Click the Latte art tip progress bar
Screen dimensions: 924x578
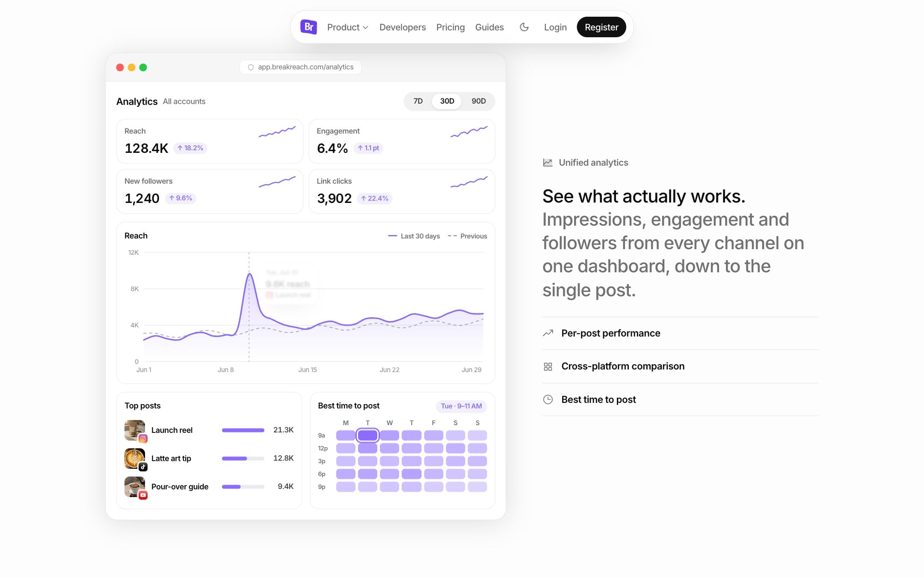243,458
